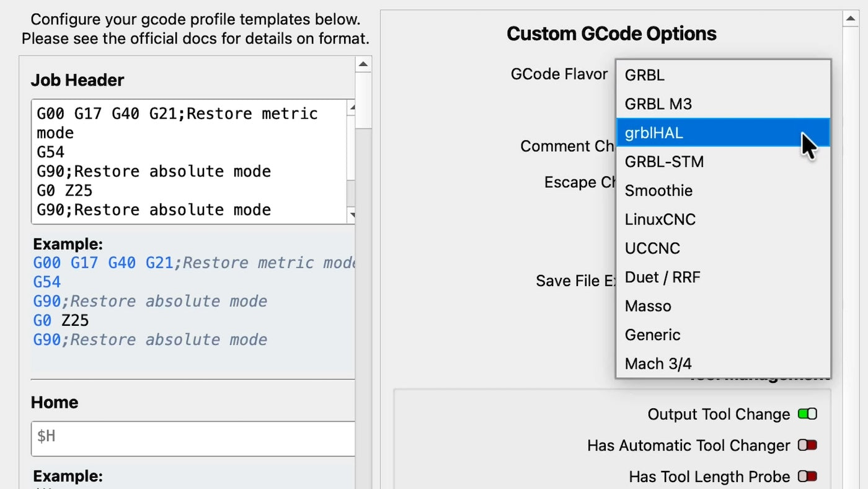Click the Job Header section title
The image size is (868, 489).
pos(77,80)
